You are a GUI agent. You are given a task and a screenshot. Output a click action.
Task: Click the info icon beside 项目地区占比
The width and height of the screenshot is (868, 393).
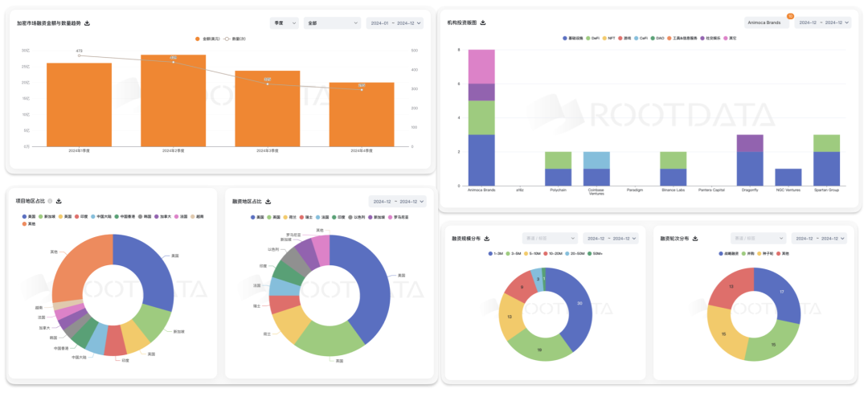pyautogui.click(x=50, y=202)
